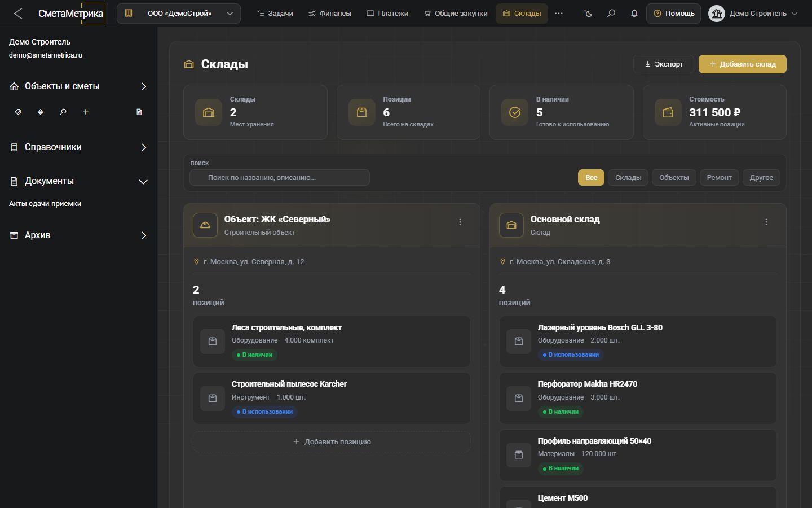Click the more options ellipsis in top nav
Viewport: 812px width, 508px height.
click(559, 14)
